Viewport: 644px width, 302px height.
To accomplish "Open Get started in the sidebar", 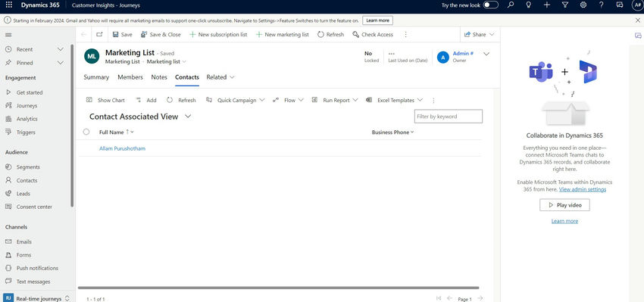I will coord(29,92).
